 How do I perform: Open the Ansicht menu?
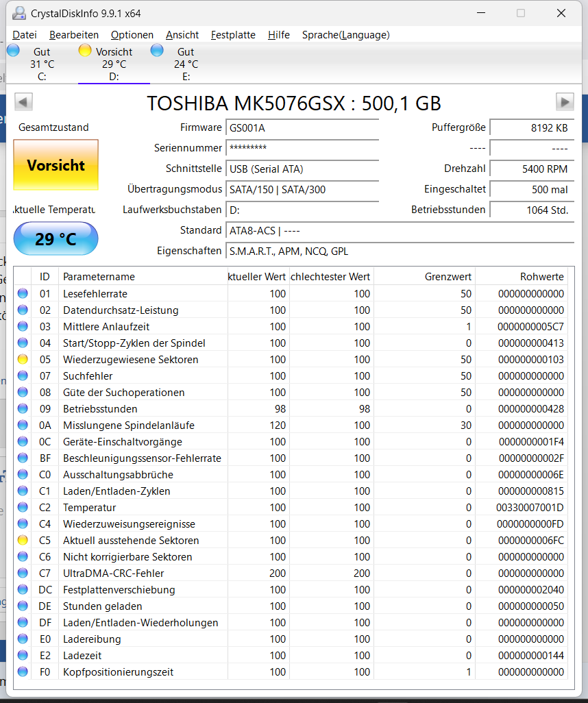(182, 35)
